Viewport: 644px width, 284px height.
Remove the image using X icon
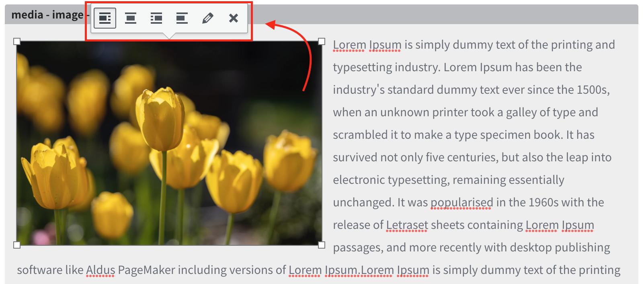(x=233, y=18)
